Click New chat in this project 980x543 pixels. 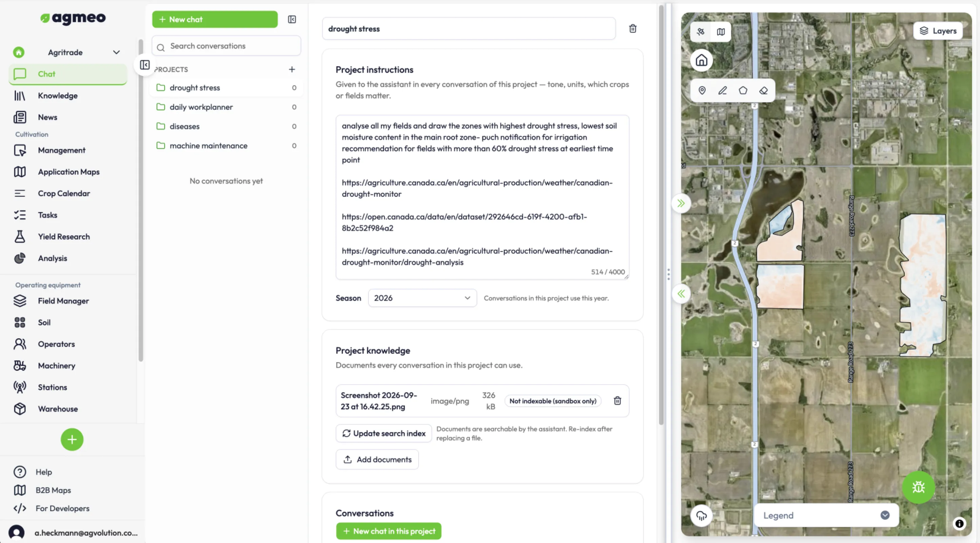[388, 531]
